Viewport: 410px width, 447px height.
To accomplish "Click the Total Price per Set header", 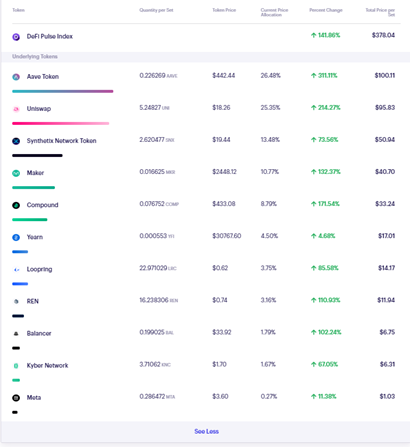I will click(x=380, y=12).
